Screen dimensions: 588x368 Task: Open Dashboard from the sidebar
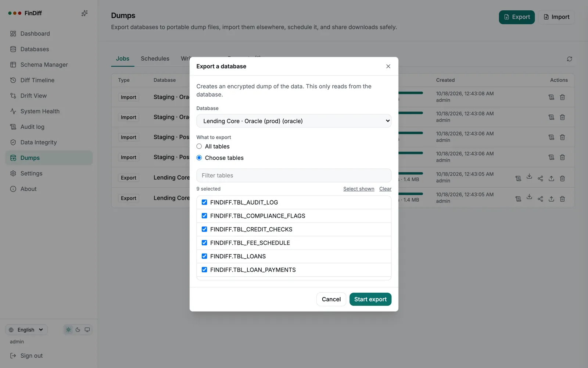tap(49, 33)
